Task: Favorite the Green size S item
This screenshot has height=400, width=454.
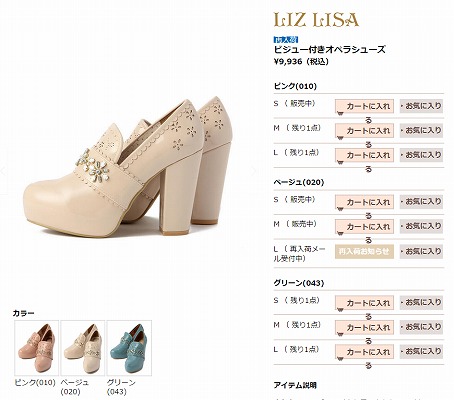Action: pyautogui.click(x=421, y=303)
